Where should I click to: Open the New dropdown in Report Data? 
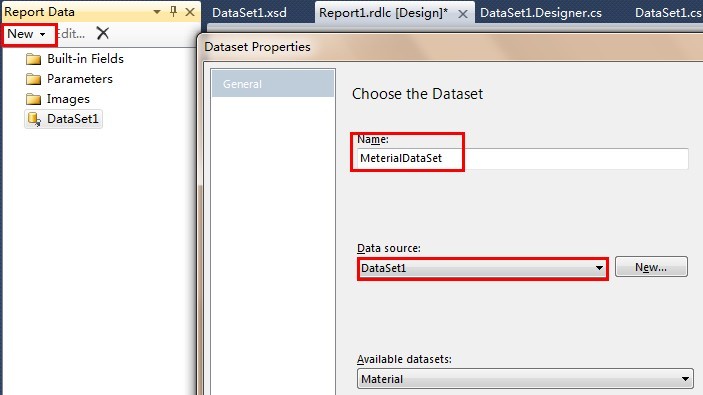coord(27,34)
